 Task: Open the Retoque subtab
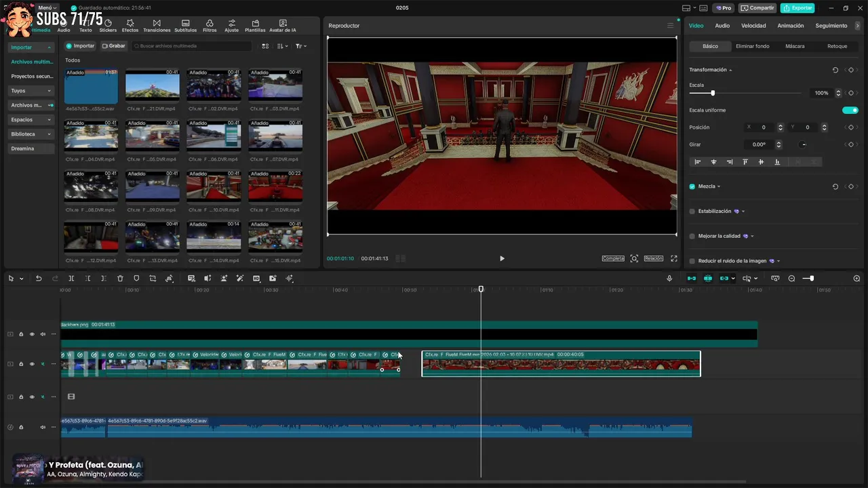(x=837, y=46)
